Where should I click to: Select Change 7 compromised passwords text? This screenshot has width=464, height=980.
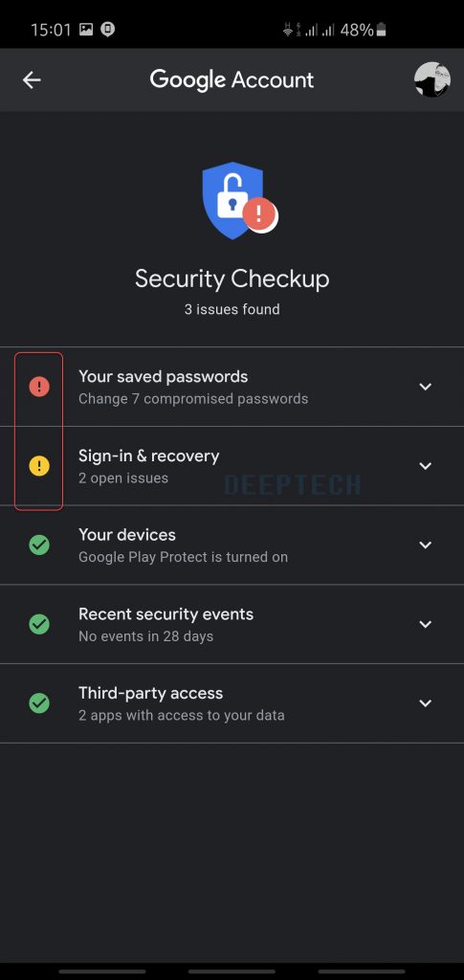click(x=193, y=399)
